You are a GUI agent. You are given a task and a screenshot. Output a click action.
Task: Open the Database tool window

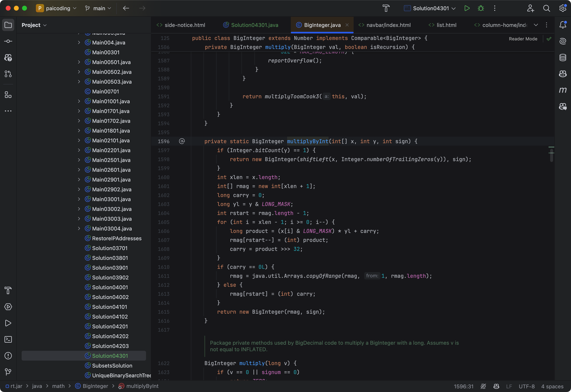tap(563, 58)
